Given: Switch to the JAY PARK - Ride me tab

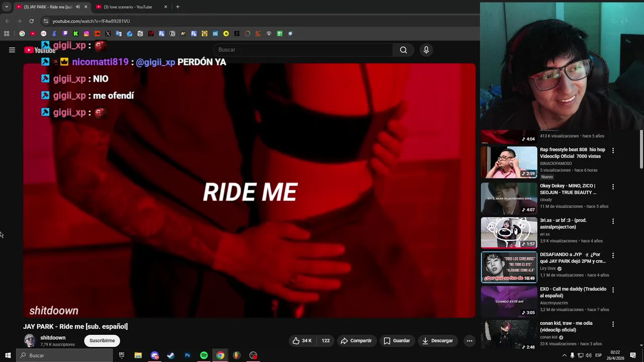Looking at the screenshot, I should (x=48, y=7).
